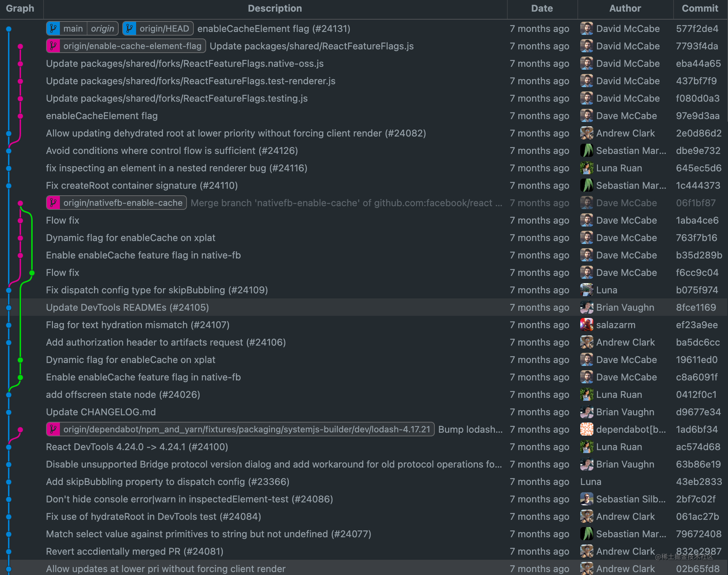Select the "Merge branch 'nativefb-enable-cache'" commit

click(x=347, y=203)
